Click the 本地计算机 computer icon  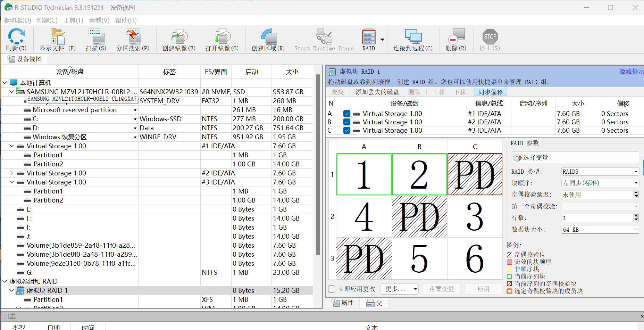pyautogui.click(x=14, y=83)
